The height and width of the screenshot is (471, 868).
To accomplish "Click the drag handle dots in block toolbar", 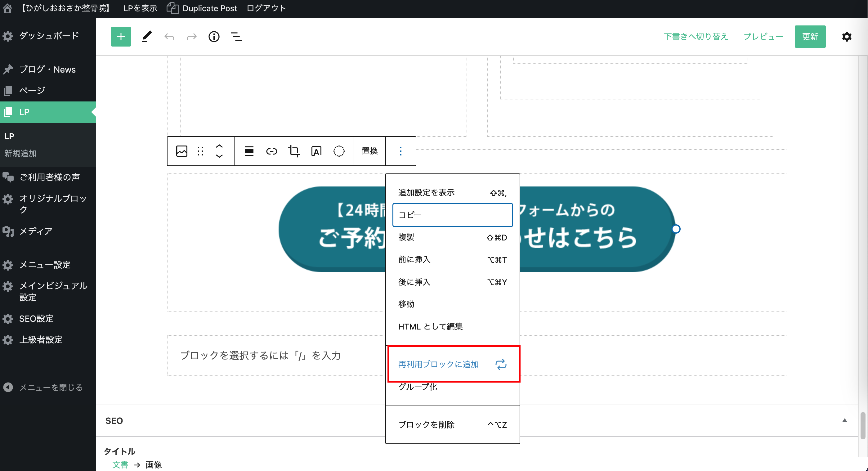I will 200,151.
